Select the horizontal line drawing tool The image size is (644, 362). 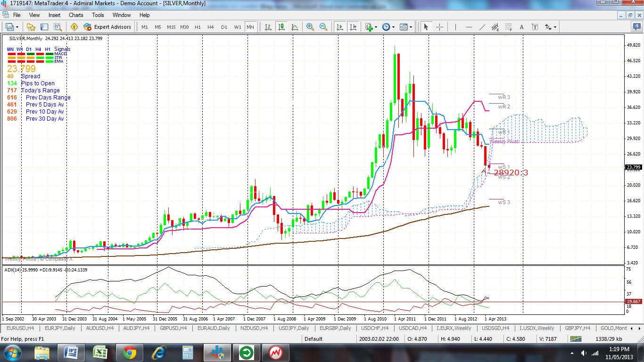click(469, 27)
